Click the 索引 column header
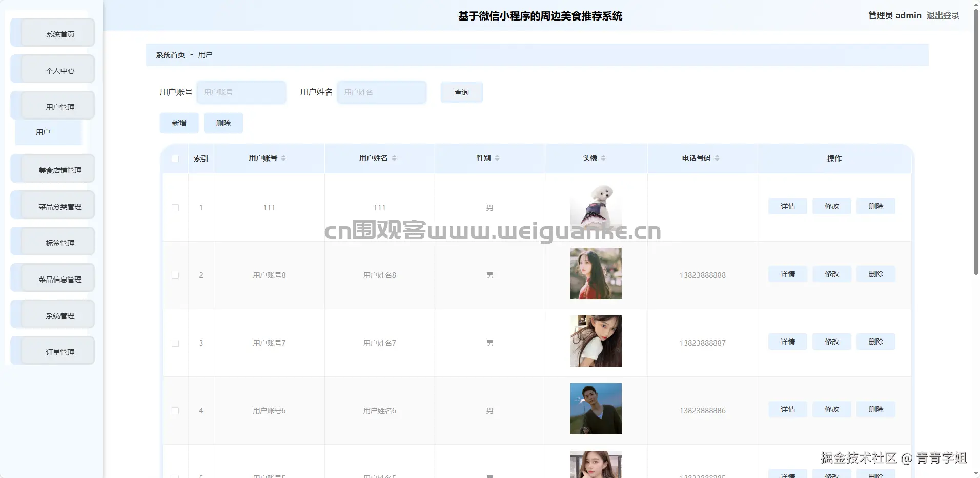Screen dimensions: 980x478 pos(201,158)
